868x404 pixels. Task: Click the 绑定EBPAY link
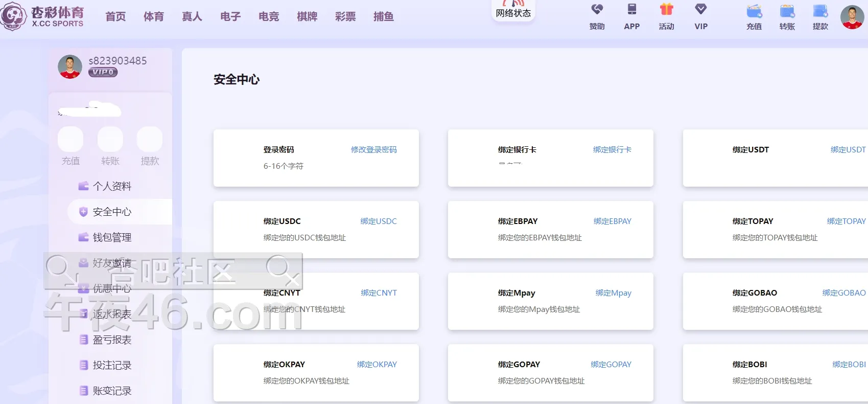click(612, 221)
